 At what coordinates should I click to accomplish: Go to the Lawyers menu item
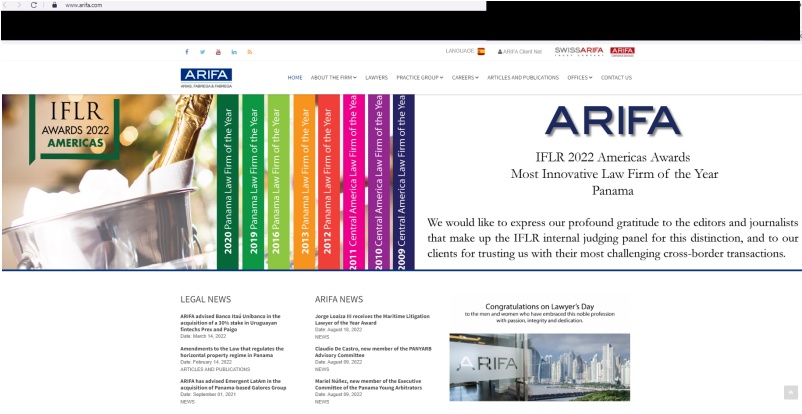coord(376,77)
